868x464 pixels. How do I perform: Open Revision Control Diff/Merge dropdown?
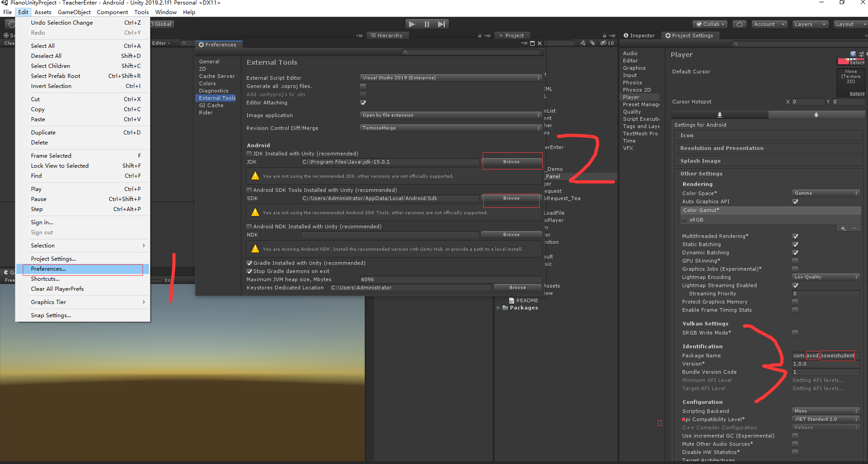pyautogui.click(x=450, y=128)
